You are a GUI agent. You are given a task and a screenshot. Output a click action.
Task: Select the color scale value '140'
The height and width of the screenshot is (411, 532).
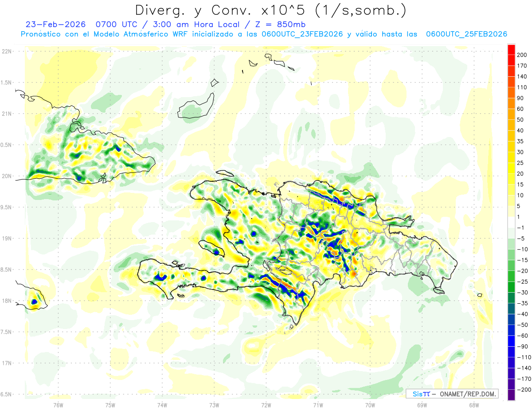tap(522, 77)
